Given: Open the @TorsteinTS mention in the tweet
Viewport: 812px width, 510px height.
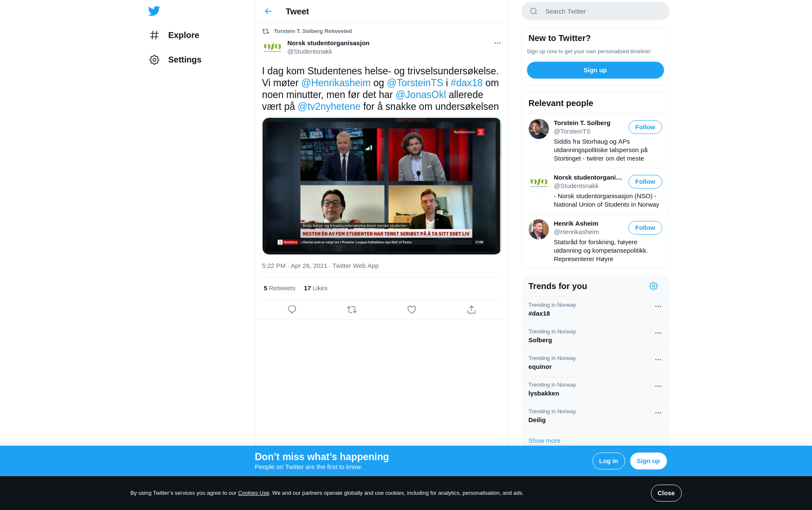Looking at the screenshot, I should pyautogui.click(x=415, y=83).
